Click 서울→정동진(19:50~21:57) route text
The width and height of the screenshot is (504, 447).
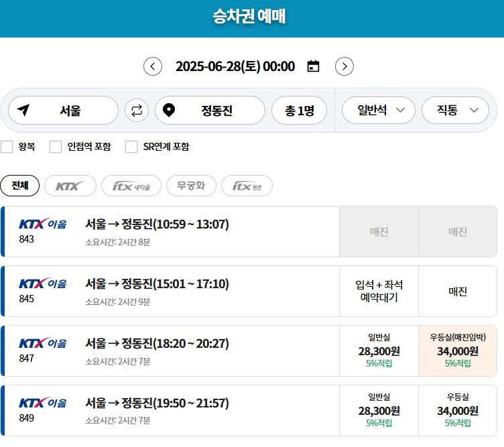click(157, 403)
